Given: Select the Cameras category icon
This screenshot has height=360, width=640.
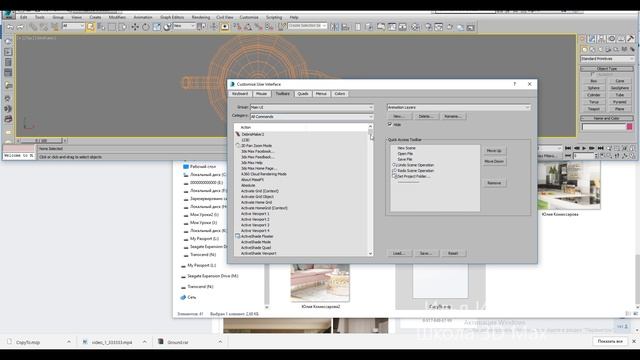Looking at the screenshot, I should click(x=608, y=49).
